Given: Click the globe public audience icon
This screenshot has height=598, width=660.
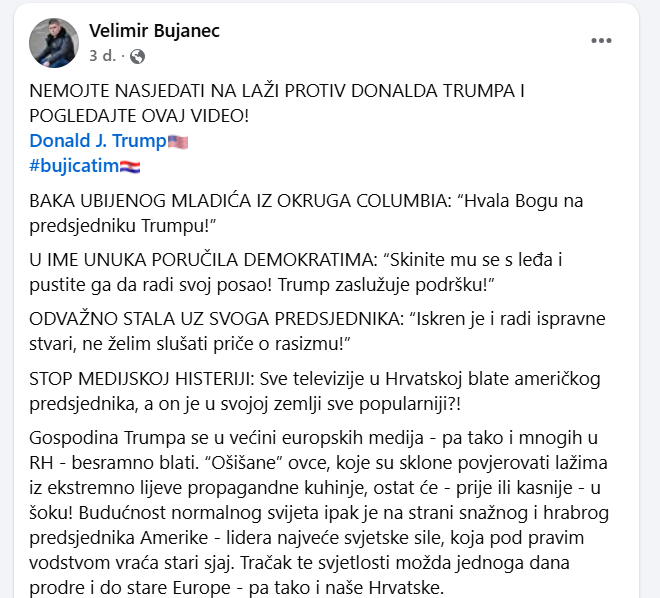Looking at the screenshot, I should (x=137, y=56).
